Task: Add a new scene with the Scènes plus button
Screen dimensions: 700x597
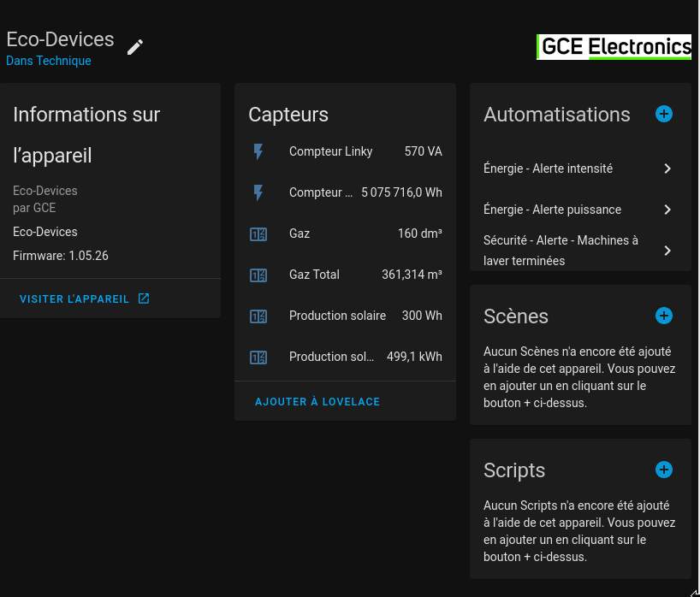Action: click(x=664, y=316)
